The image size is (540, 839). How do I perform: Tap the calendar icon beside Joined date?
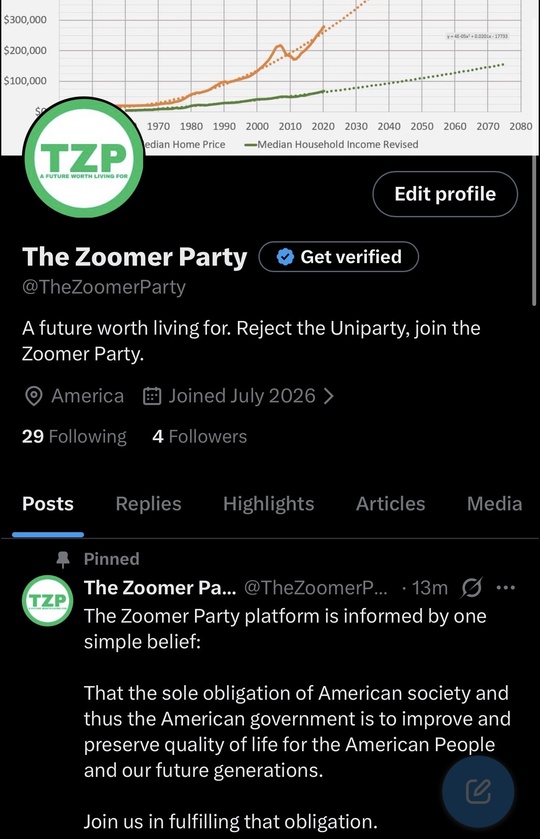[x=153, y=396]
